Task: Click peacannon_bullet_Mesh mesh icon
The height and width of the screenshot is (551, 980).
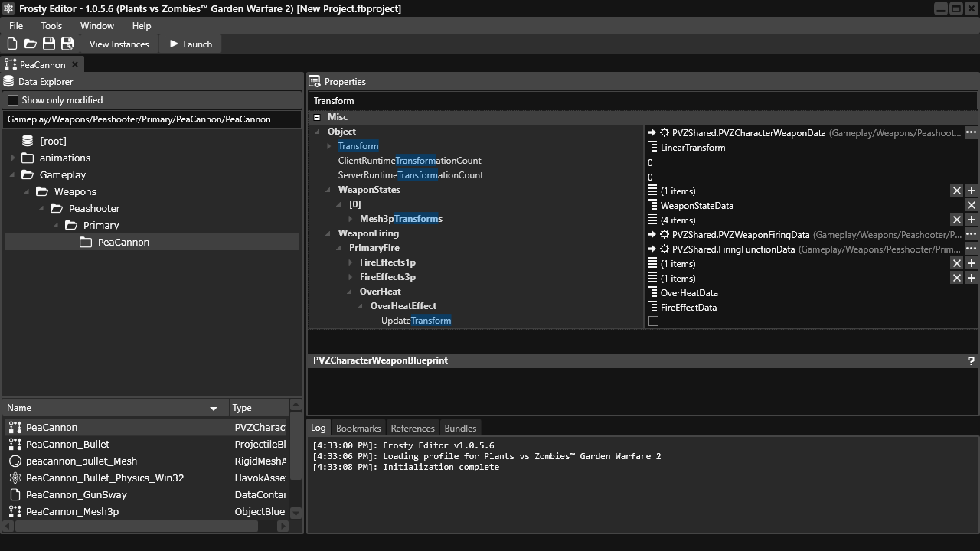Action: tap(15, 461)
